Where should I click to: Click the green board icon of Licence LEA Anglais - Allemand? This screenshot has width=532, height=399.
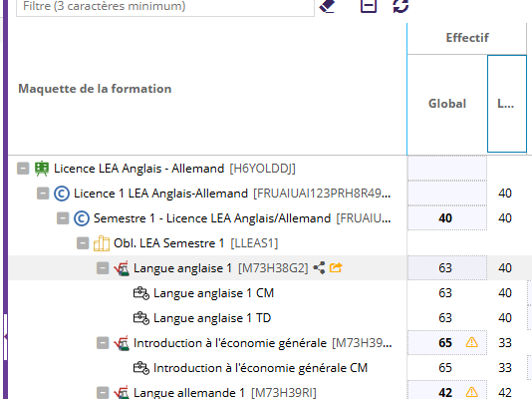click(42, 169)
